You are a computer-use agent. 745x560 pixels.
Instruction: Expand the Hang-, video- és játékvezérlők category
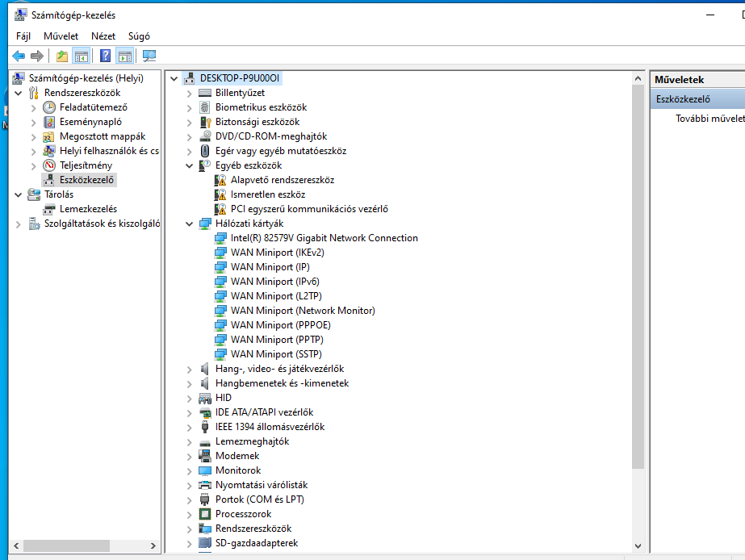(189, 370)
